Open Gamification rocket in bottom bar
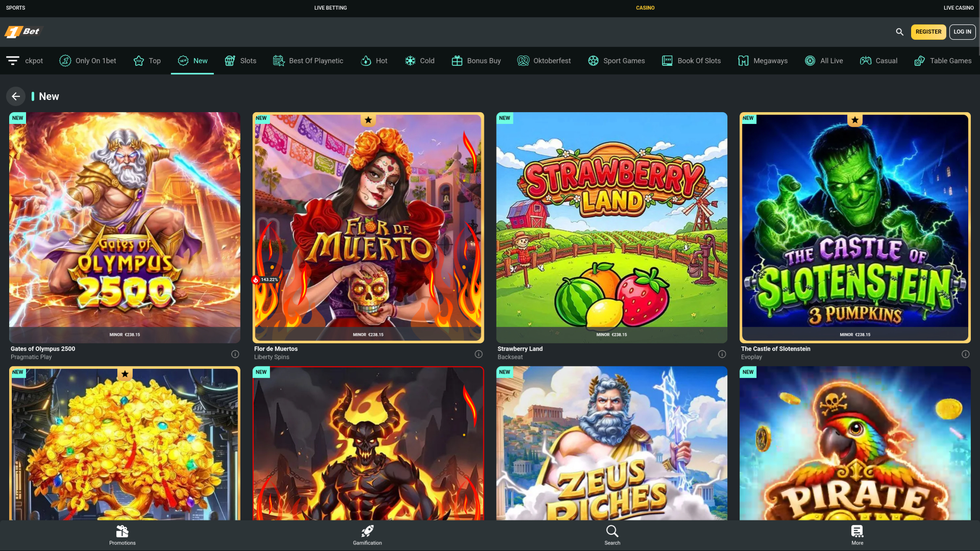 coord(367,535)
